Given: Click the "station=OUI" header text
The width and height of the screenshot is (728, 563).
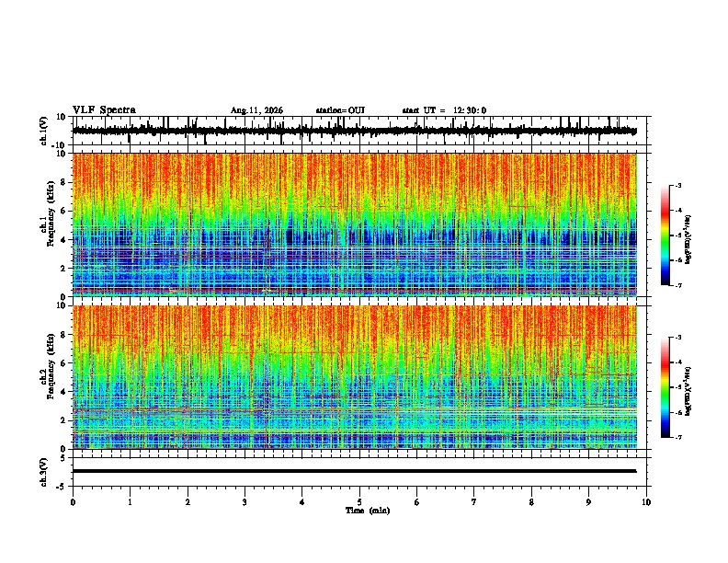Looking at the screenshot, I should [x=340, y=110].
